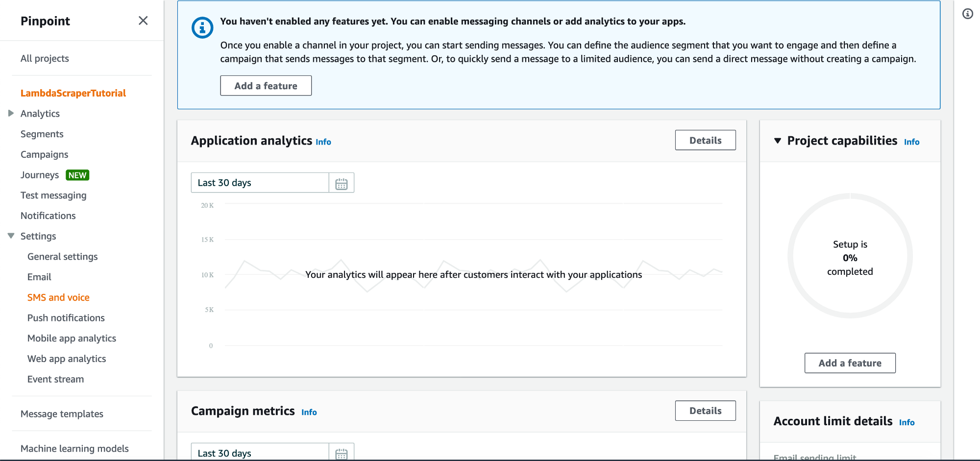Viewport: 980px width, 461px height.
Task: Open Message templates page
Action: coord(62,414)
